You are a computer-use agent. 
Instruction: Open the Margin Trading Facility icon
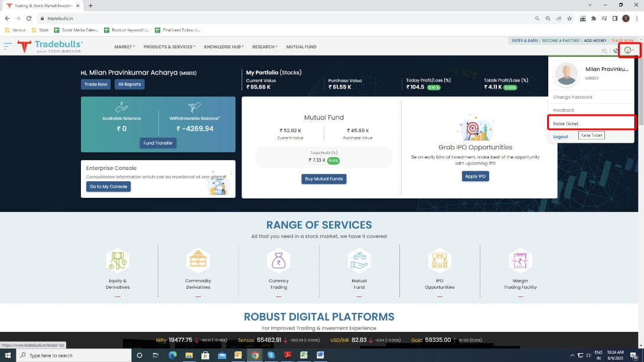pos(520,260)
